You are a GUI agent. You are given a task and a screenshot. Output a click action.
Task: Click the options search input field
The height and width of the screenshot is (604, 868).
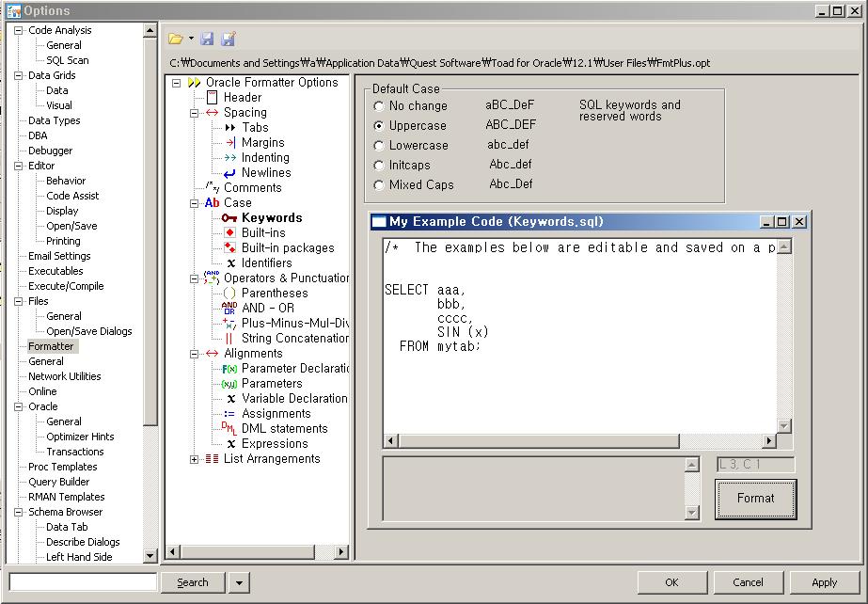[x=83, y=582]
